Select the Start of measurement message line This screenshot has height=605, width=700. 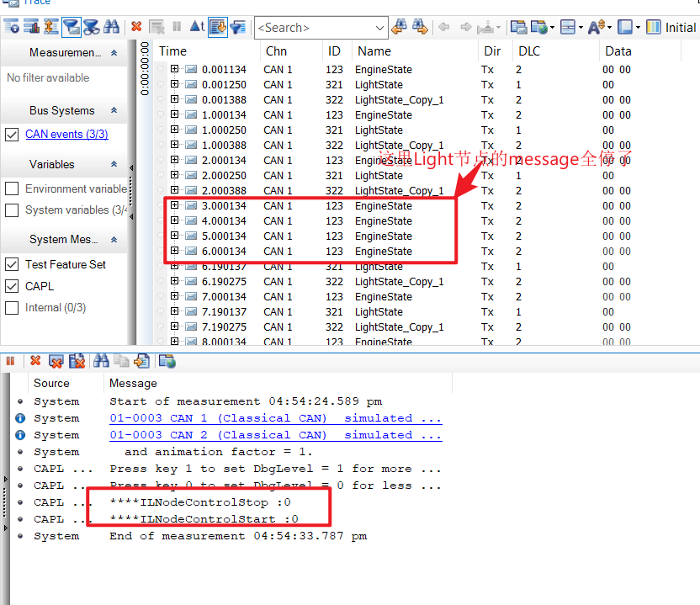[x=246, y=401]
